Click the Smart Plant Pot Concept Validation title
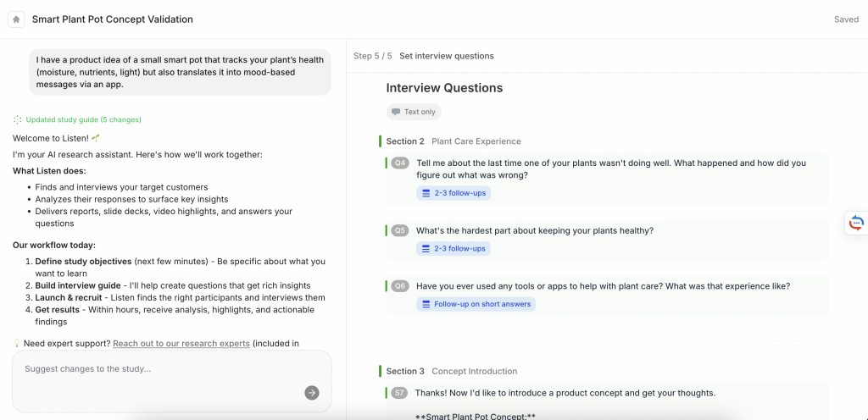Screen dimensions: 868x420 pyautogui.click(x=113, y=19)
